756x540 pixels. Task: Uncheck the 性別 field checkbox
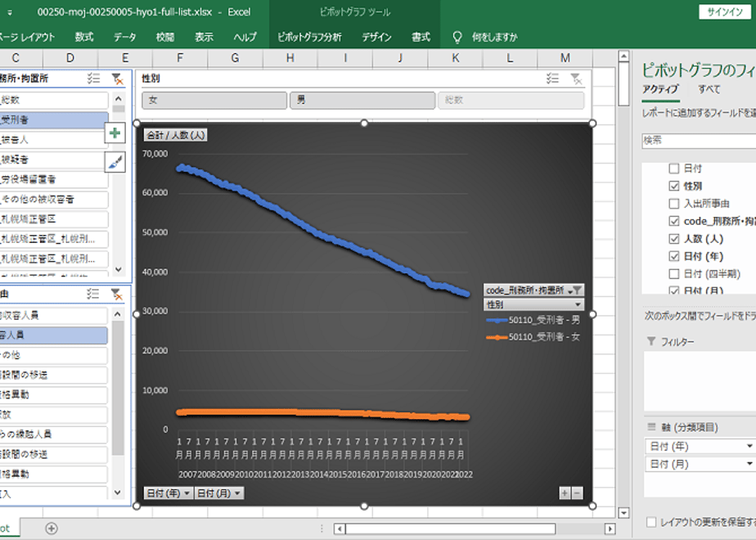point(674,186)
